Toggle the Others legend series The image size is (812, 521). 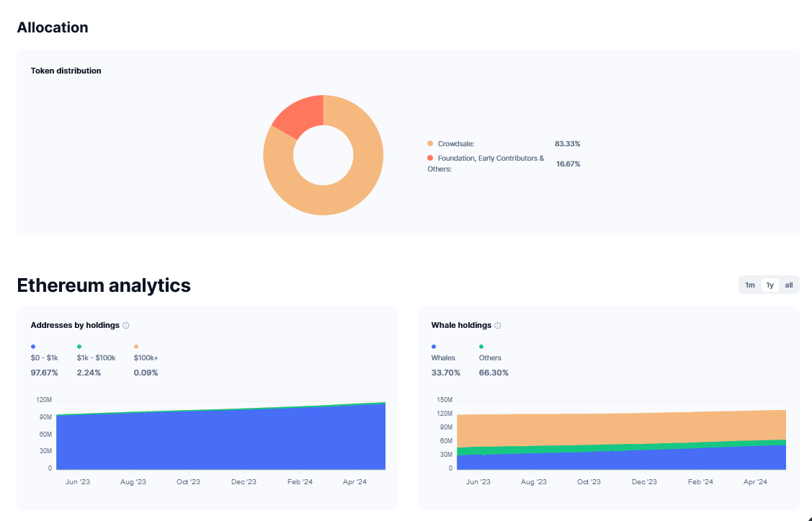(490, 358)
